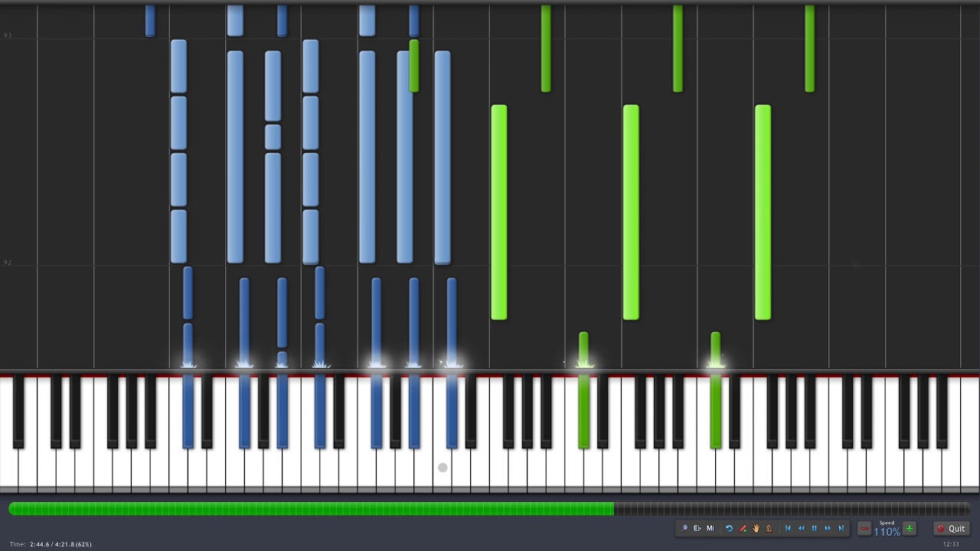Click the blue loop/undo arrow icon

click(729, 528)
